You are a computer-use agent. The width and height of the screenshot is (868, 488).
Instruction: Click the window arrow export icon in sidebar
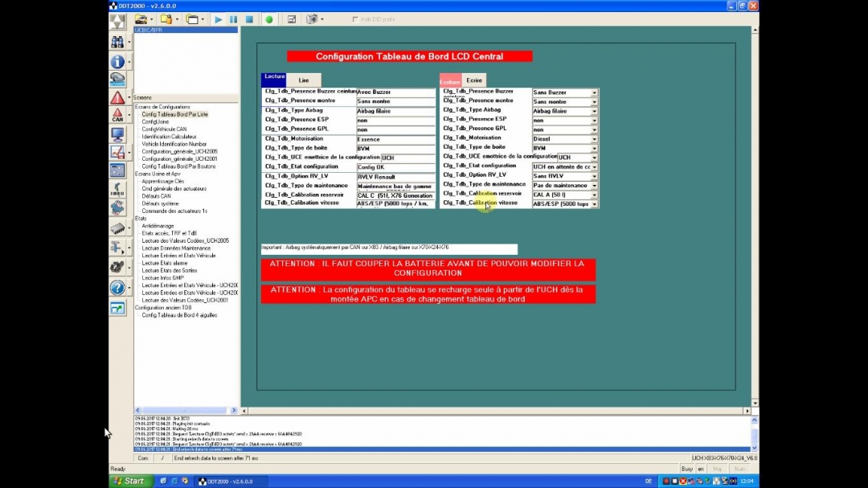click(x=117, y=308)
